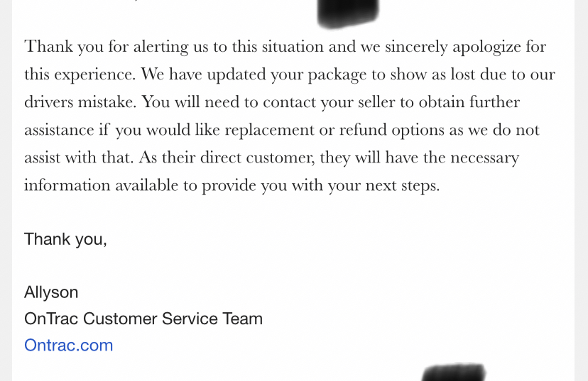Open the Ontrac.com link
The image size is (588, 381).
coord(69,345)
